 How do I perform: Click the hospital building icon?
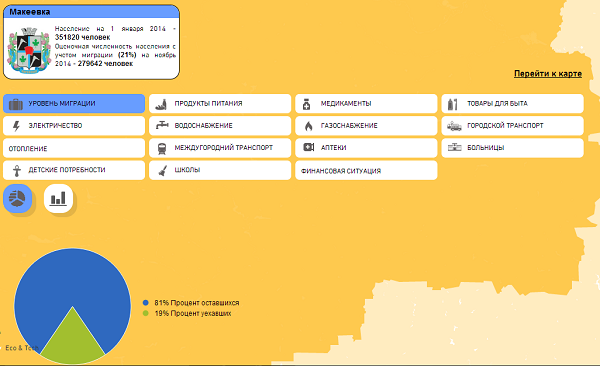(455, 147)
